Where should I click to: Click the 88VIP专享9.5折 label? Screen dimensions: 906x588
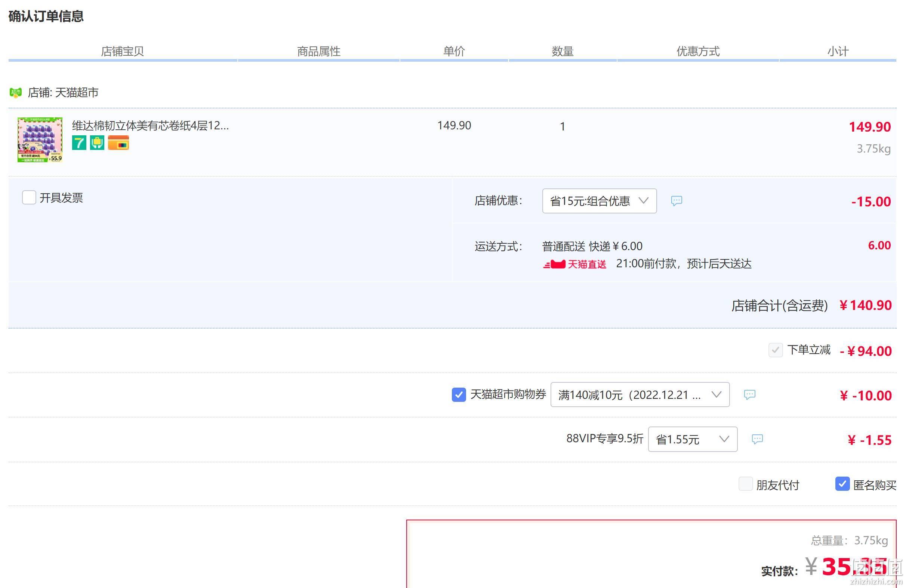click(604, 438)
